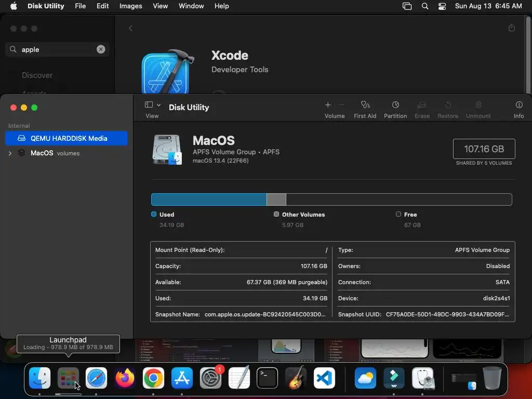The width and height of the screenshot is (532, 399).
Task: Select QEMU HARDDISK Media in sidebar
Action: [66, 138]
